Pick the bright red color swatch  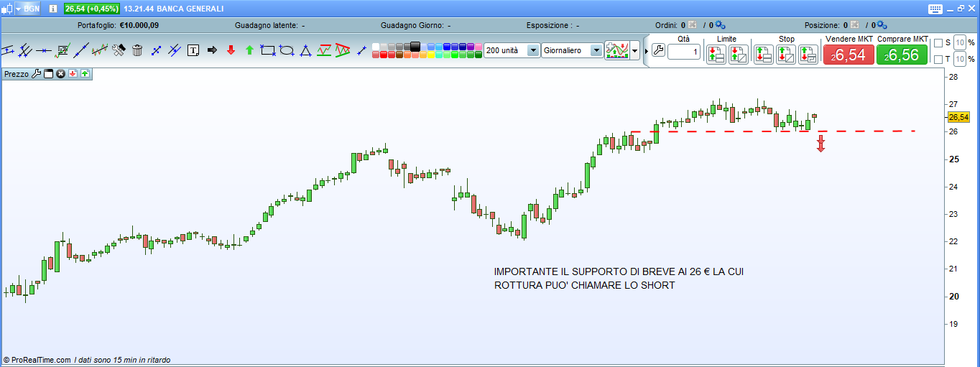(384, 55)
